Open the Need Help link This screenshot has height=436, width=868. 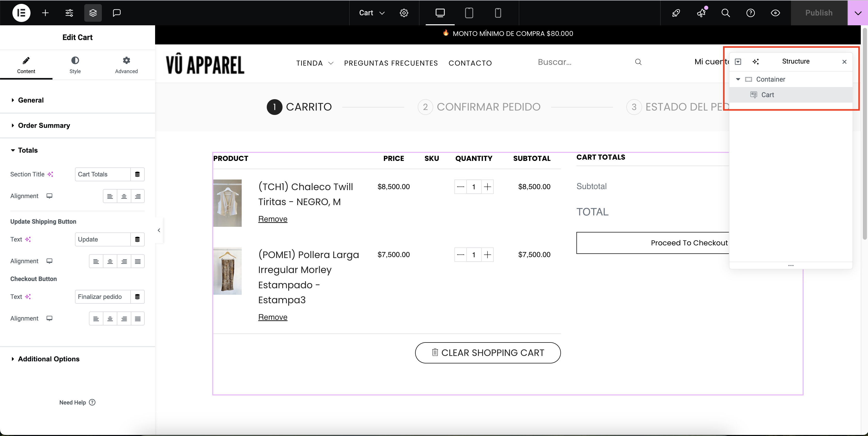coord(78,402)
